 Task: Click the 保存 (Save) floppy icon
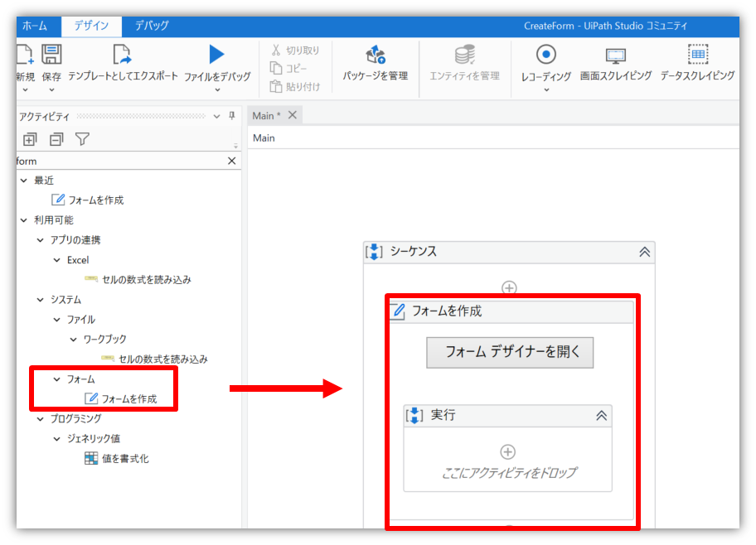[x=51, y=55]
